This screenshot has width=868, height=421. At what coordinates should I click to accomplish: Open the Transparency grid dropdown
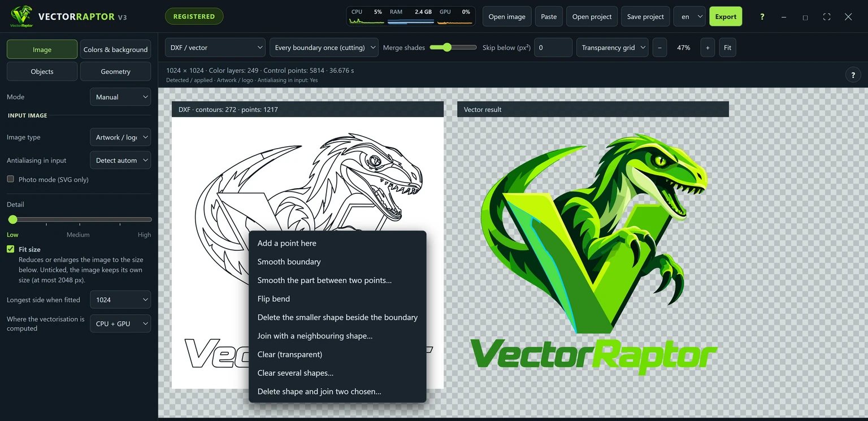612,48
